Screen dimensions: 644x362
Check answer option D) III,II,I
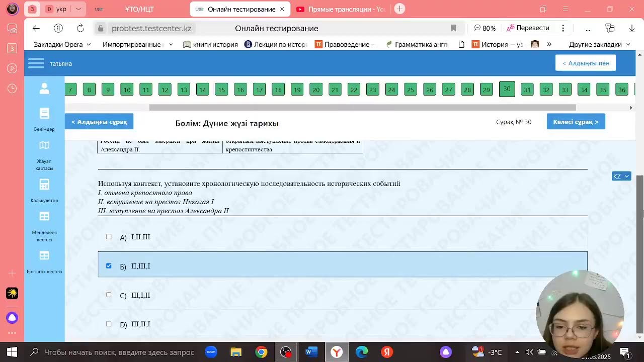point(109,324)
